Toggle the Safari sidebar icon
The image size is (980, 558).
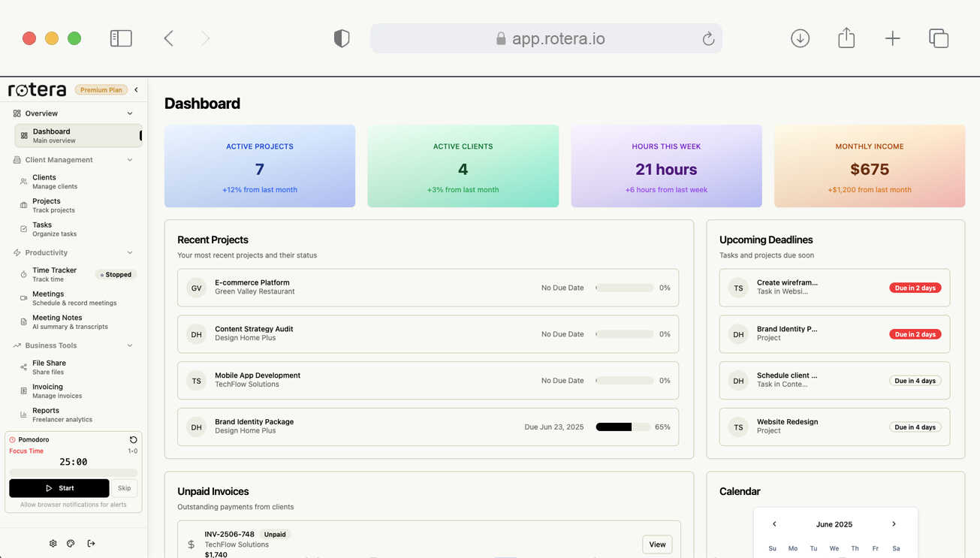[121, 38]
